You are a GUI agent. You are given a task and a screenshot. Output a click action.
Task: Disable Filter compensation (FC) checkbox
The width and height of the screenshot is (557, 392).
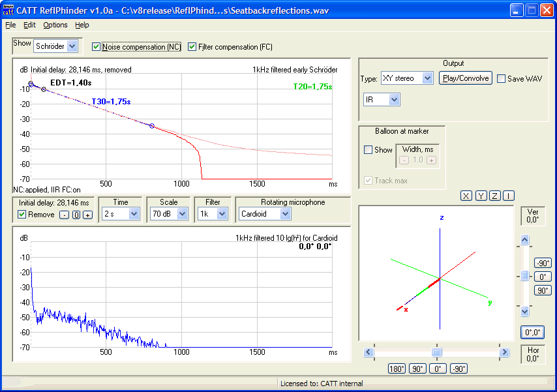(192, 47)
